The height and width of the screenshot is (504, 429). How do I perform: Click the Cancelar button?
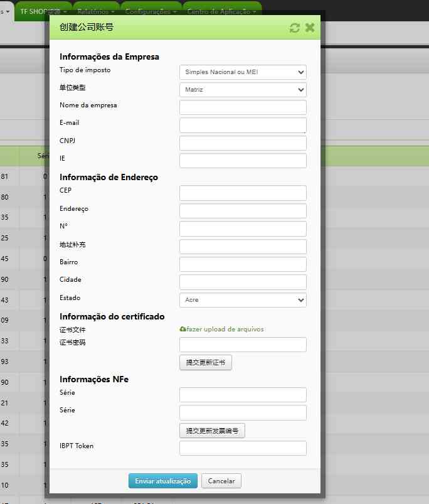pyautogui.click(x=221, y=481)
